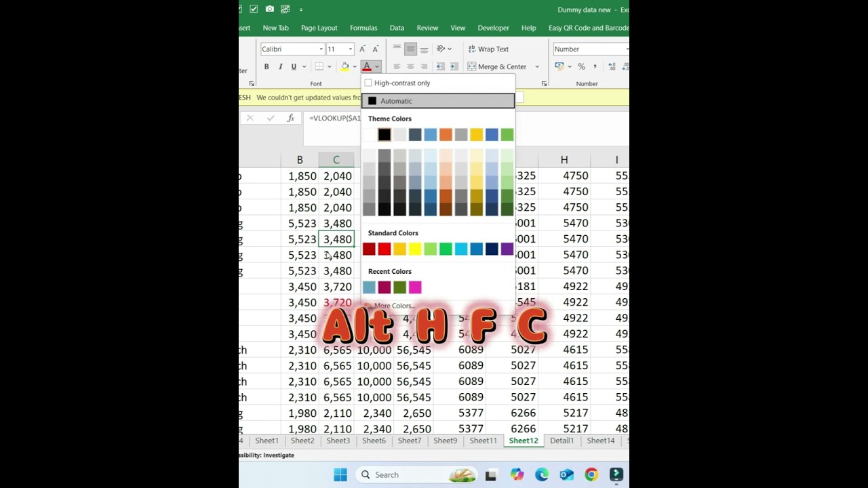The height and width of the screenshot is (488, 868).
Task: Click Decrease Font Size icon
Action: pos(375,49)
